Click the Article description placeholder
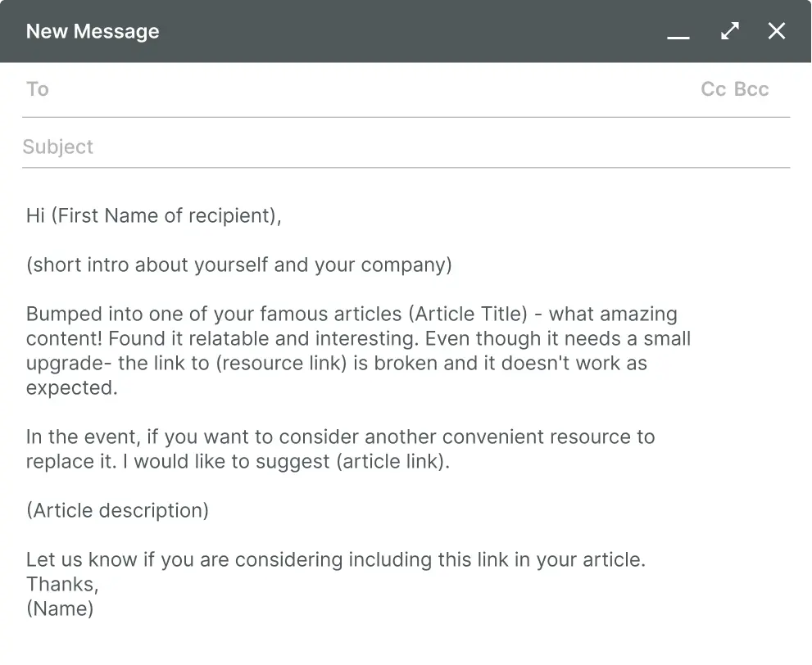The width and height of the screenshot is (812, 665). (117, 510)
